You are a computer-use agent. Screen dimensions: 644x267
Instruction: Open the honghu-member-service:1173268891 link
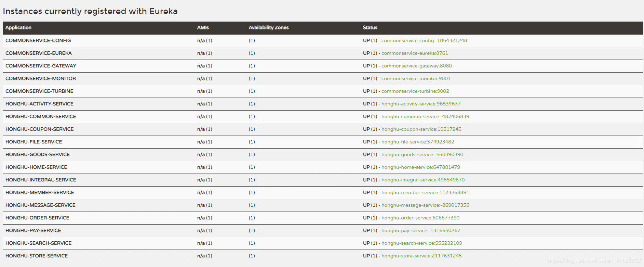[x=425, y=192]
